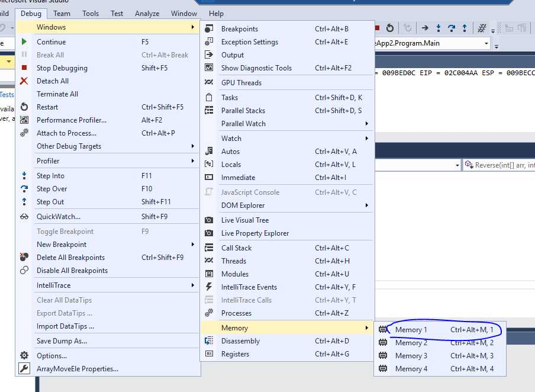
Task: Open the Threads window entry
Action: click(x=287, y=261)
